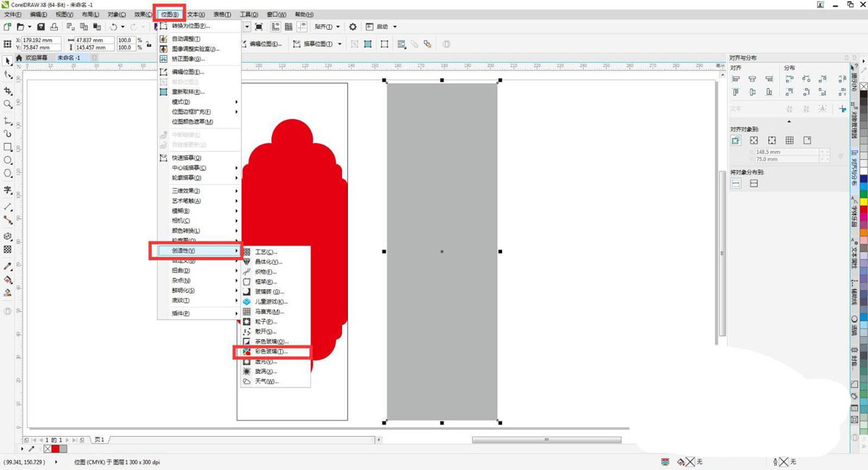
Task: Click the Align Right icon in 对齐
Action: 770,79
